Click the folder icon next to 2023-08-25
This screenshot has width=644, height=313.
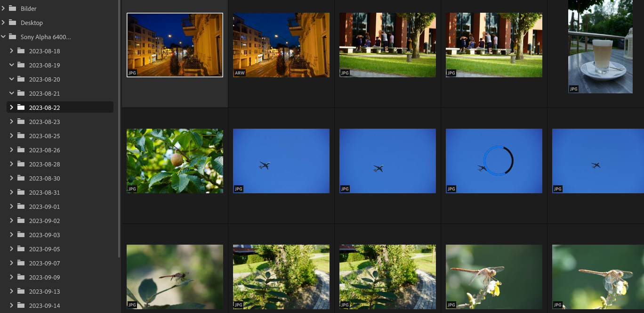click(21, 136)
